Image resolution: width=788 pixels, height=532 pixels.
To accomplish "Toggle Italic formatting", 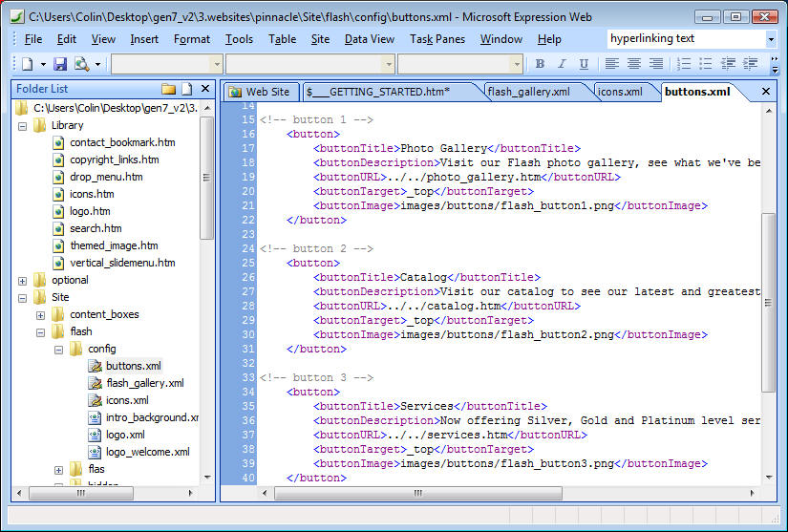I will coord(561,64).
